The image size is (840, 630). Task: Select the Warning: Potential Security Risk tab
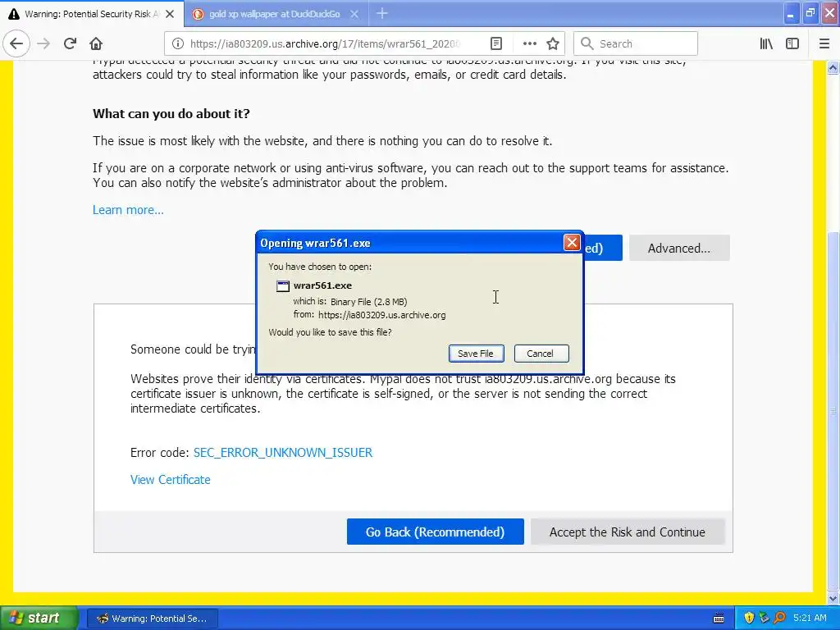92,14
